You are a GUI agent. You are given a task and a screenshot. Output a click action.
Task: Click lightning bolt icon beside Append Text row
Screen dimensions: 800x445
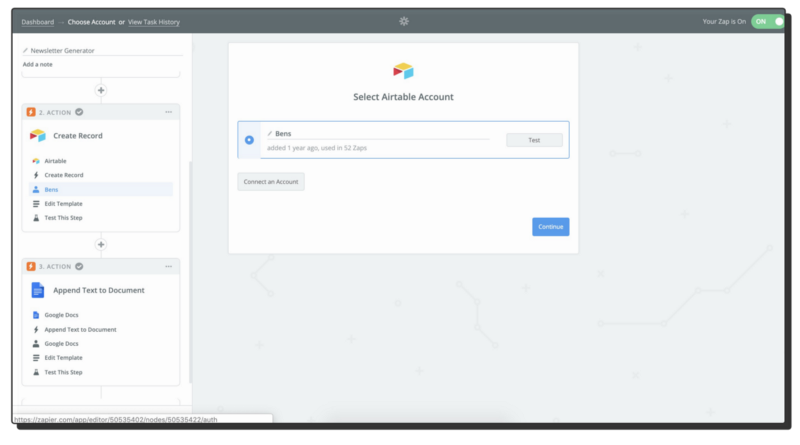coord(36,330)
